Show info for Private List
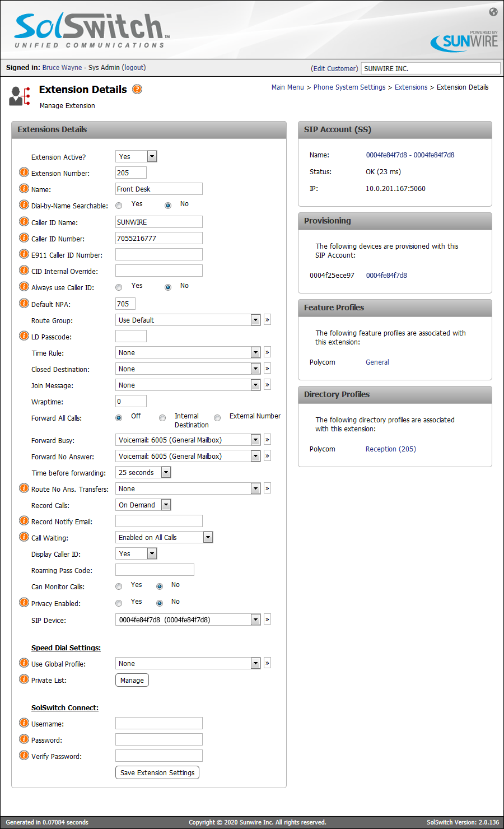The image size is (504, 829). click(x=24, y=679)
